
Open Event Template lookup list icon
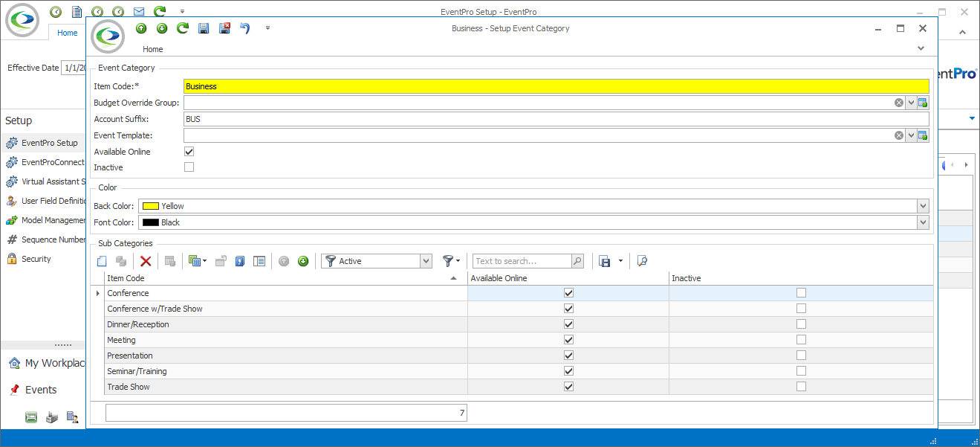[923, 135]
